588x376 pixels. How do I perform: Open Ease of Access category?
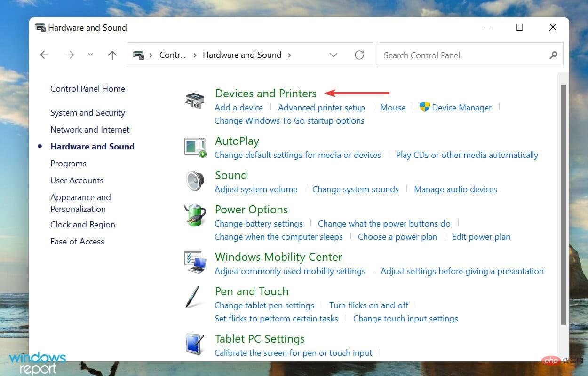click(78, 241)
